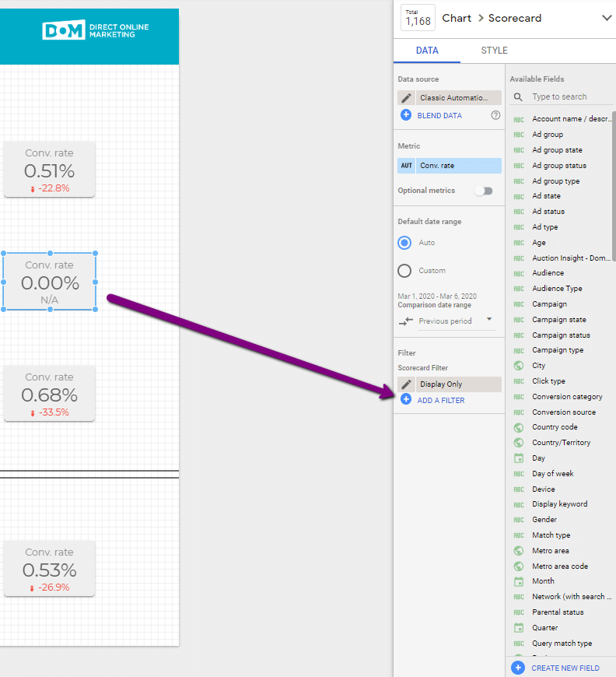
Task: Click the ABC type icon beside Age
Action: pos(519,243)
